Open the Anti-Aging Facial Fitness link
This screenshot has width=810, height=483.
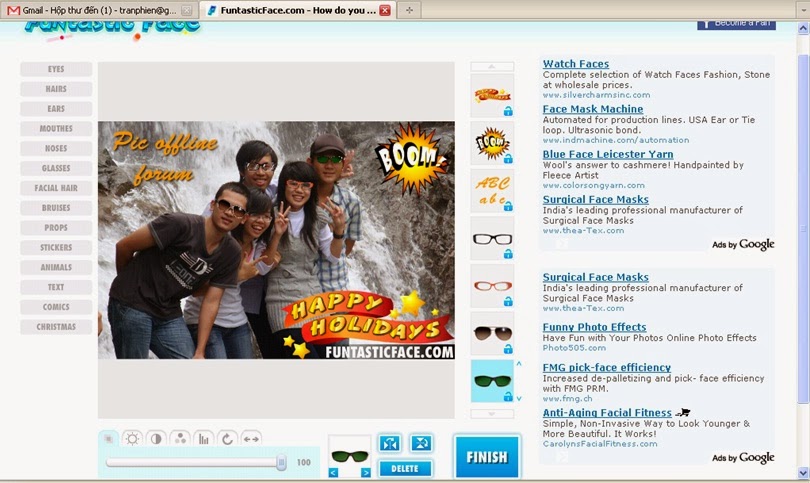point(607,413)
